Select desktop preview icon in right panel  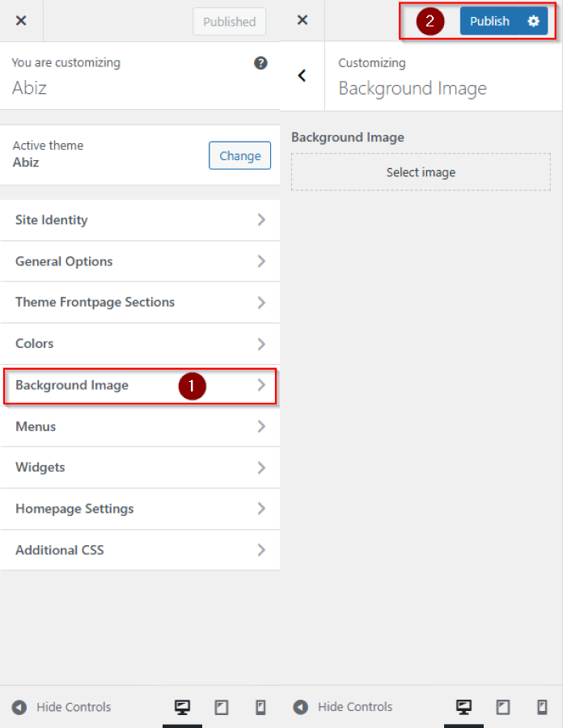(464, 707)
